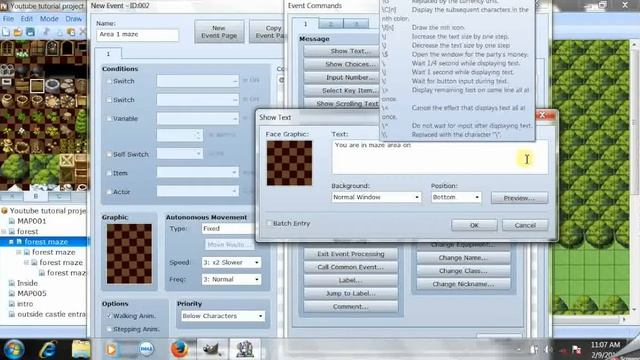Collapse the forest maze tree node

[11, 242]
